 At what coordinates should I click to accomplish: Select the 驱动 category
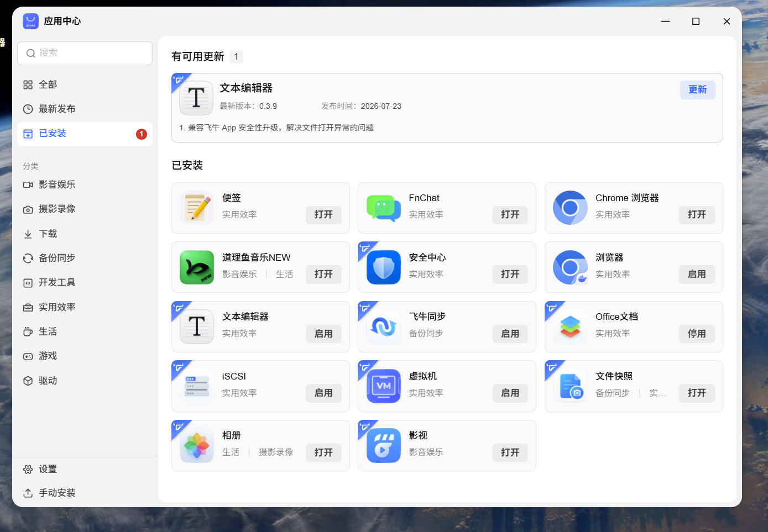pos(85,381)
